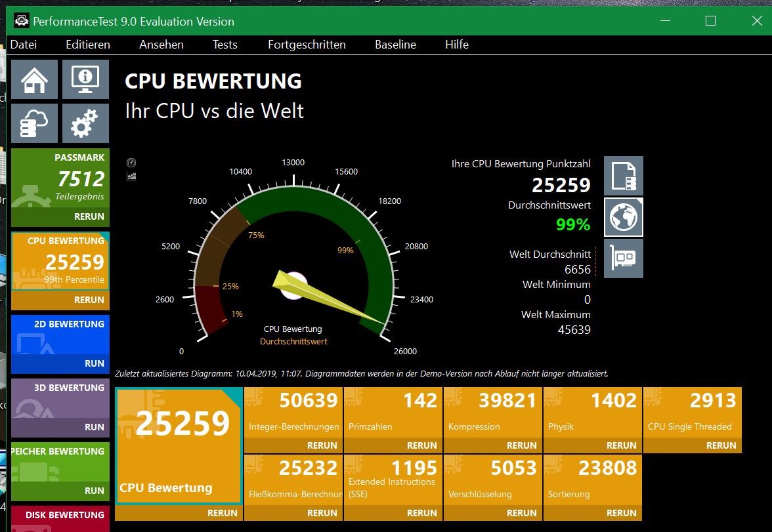The height and width of the screenshot is (532, 772).
Task: Maximize the PerformanceTest window
Action: pyautogui.click(x=710, y=21)
